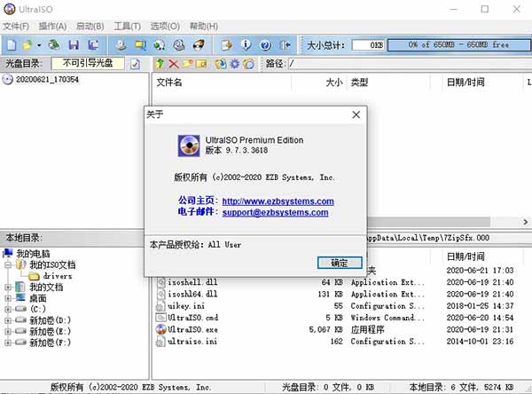
Task: Click the support@ezbsystems.com email link
Action: click(275, 212)
